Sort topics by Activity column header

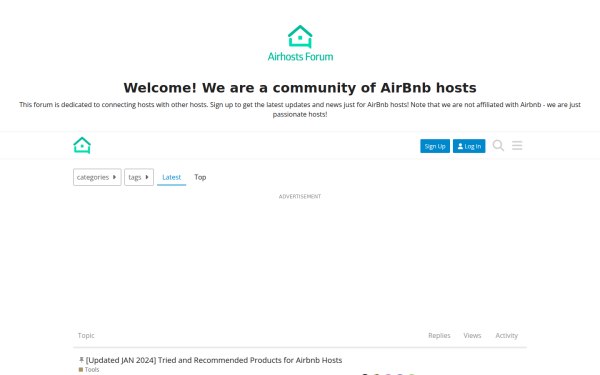(506, 336)
